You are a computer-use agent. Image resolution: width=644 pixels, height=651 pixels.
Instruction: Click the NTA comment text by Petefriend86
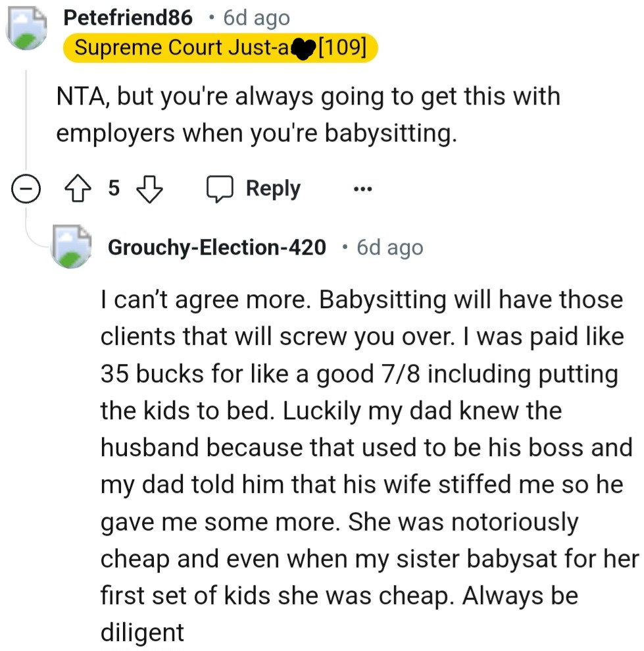(x=308, y=115)
